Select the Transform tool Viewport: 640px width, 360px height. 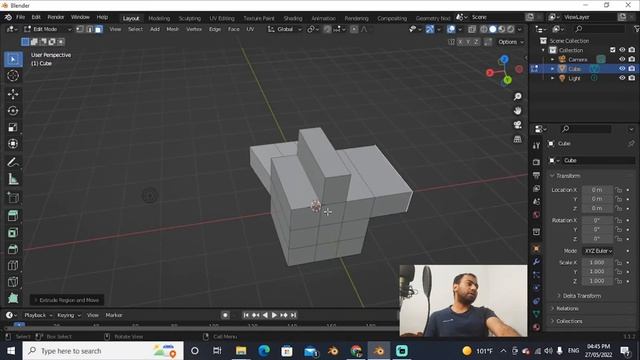pos(13,143)
